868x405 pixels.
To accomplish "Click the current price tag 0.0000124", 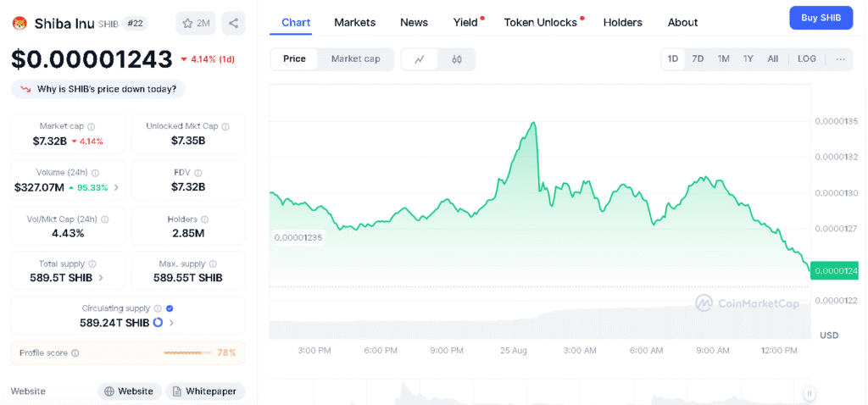I will tap(834, 270).
